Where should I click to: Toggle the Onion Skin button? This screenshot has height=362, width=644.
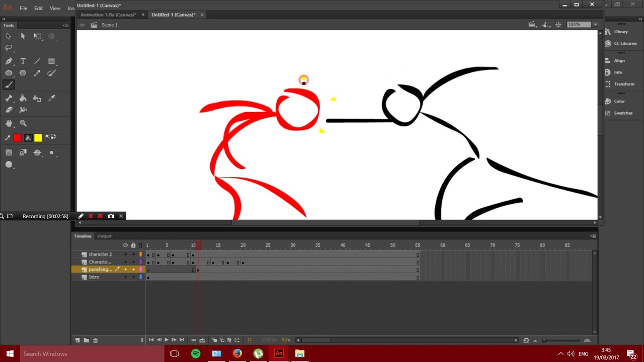coord(214,340)
